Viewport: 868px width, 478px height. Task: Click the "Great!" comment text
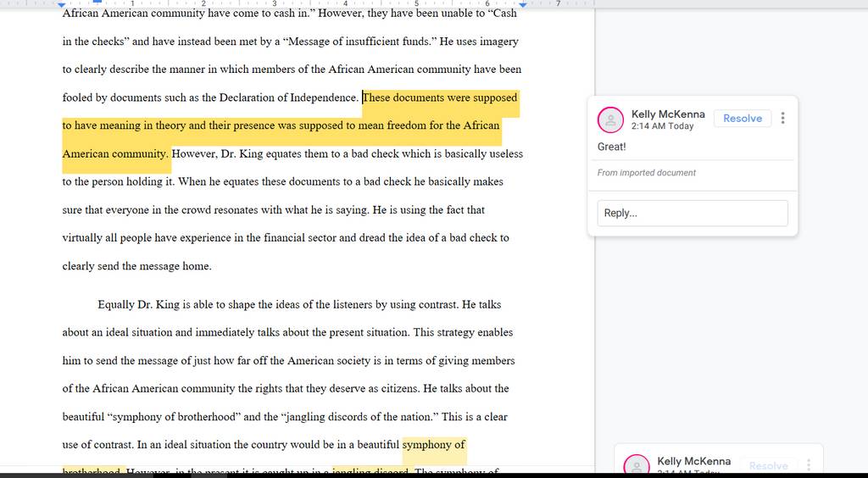click(x=612, y=147)
